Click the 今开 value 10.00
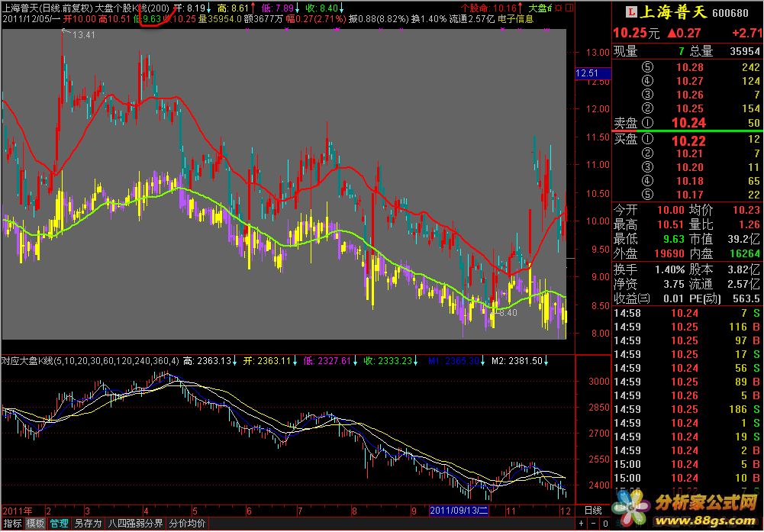This screenshot has width=764, height=532. (670, 210)
